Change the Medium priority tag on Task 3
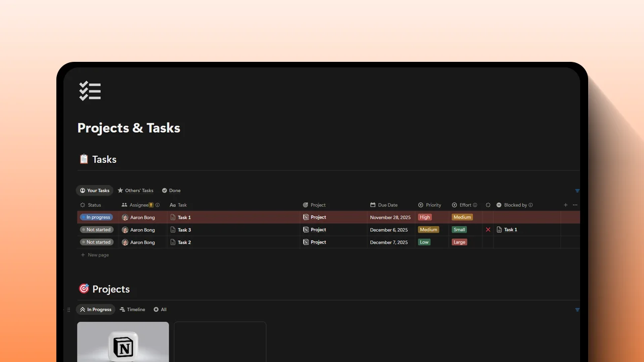Screen dimensions: 644x362 pos(429,230)
